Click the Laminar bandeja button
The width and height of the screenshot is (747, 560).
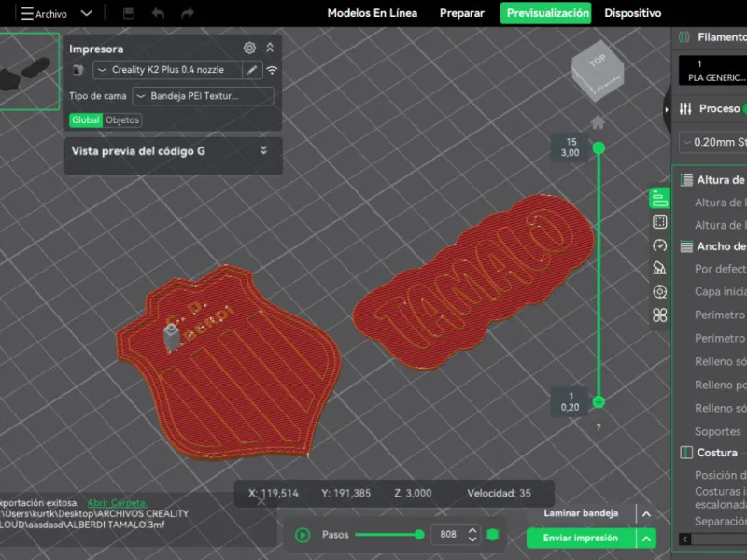click(581, 513)
